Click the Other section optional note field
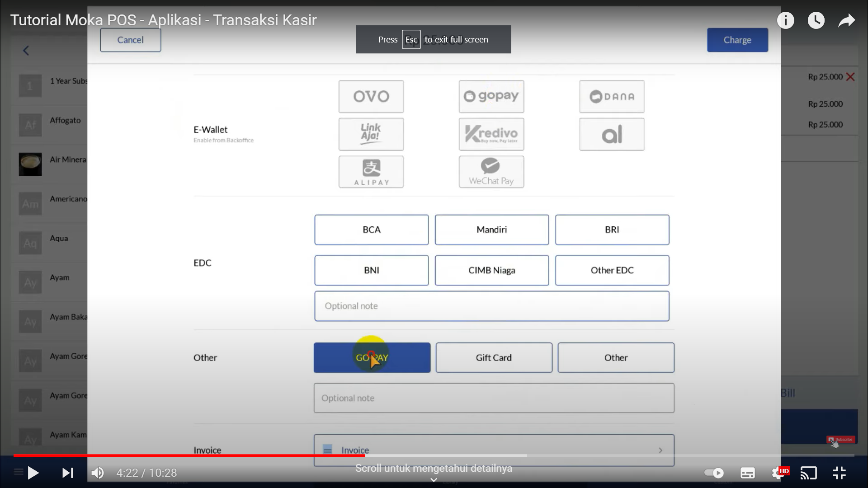The image size is (868, 488). 494,398
